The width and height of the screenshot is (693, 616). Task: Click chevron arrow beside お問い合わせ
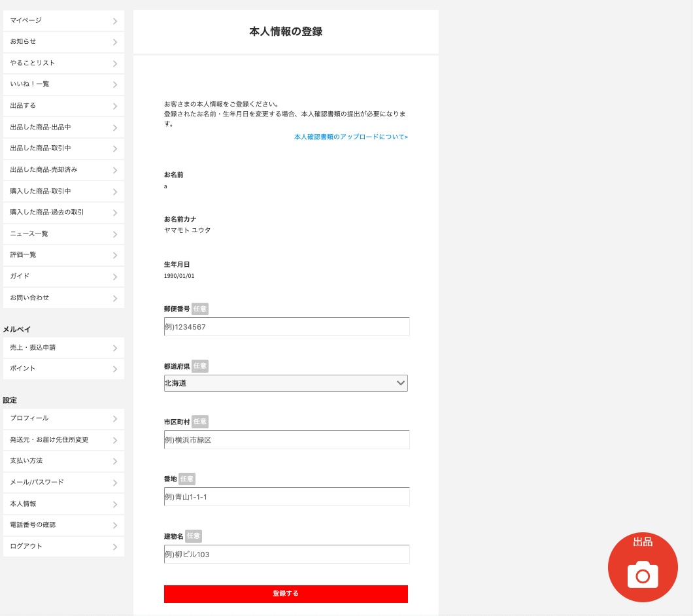[x=115, y=298]
